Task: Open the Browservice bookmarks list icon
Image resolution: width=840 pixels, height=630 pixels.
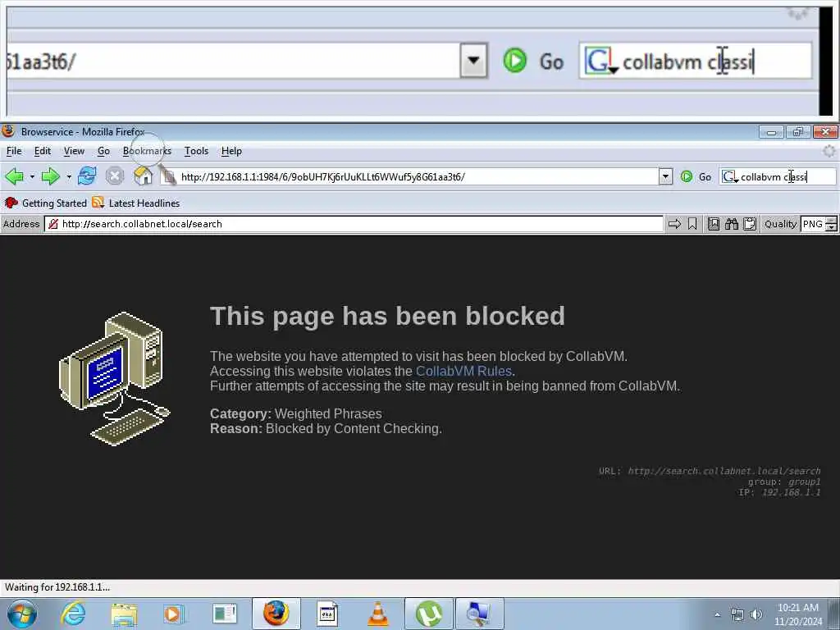Action: [713, 224]
